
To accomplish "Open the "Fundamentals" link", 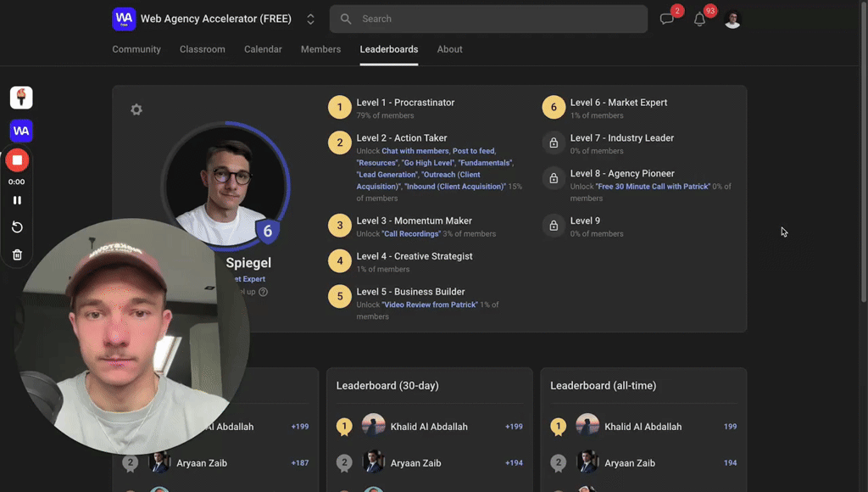I will click(486, 163).
